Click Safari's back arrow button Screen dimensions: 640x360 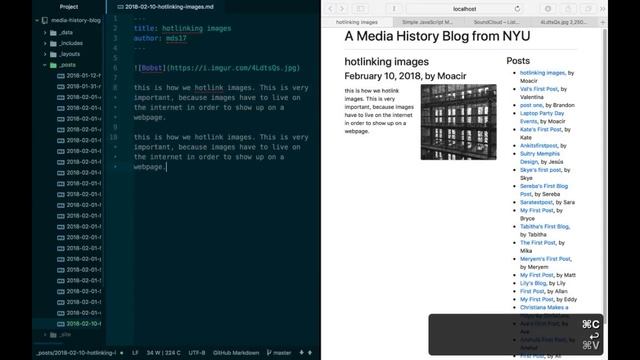point(330,9)
